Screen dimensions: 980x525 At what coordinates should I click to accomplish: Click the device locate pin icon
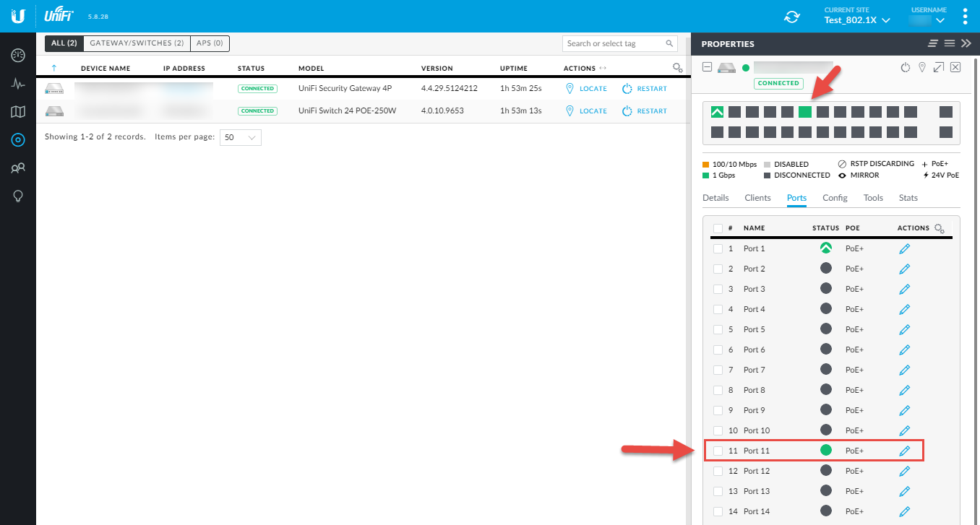pyautogui.click(x=922, y=67)
